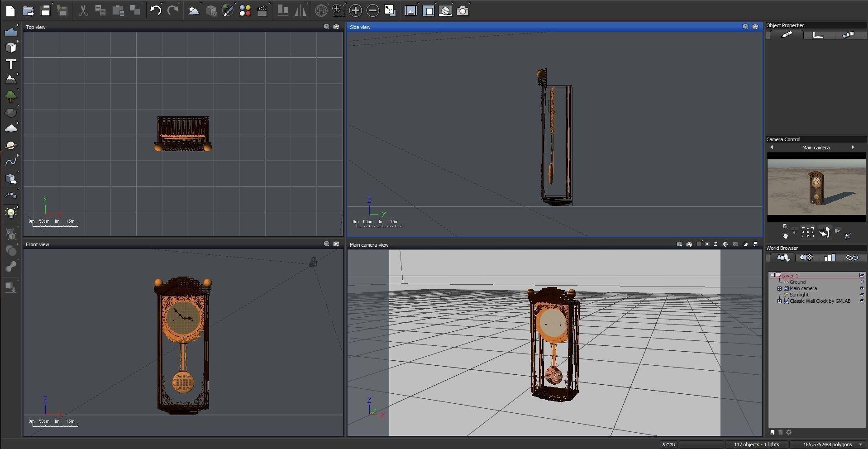
Task: Create a new scene file
Action: 10,10
